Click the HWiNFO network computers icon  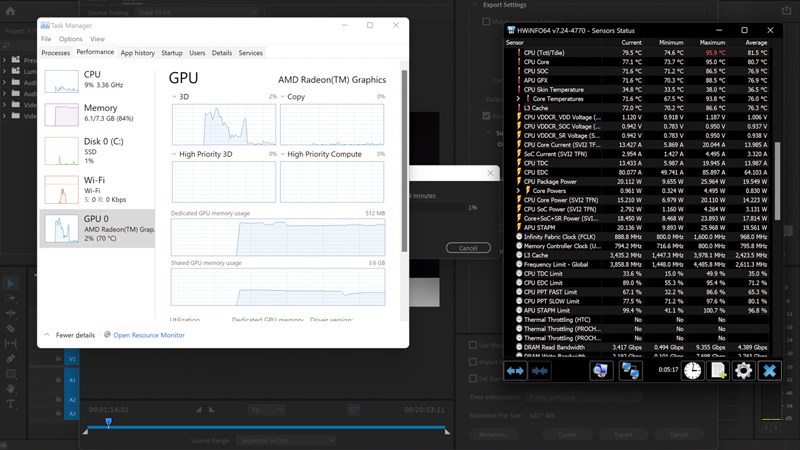(x=630, y=371)
